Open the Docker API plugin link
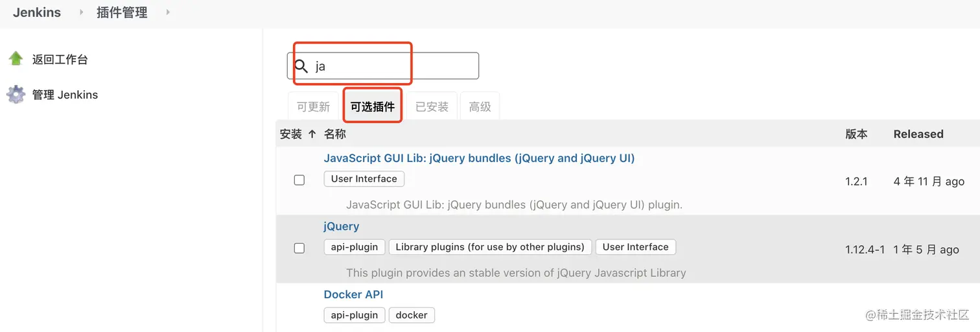The image size is (980, 332). (353, 294)
